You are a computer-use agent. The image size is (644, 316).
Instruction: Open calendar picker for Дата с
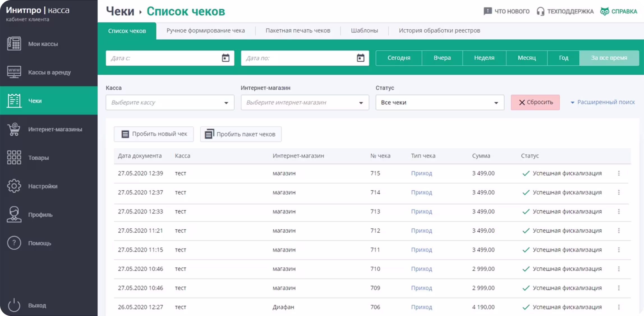[226, 58]
